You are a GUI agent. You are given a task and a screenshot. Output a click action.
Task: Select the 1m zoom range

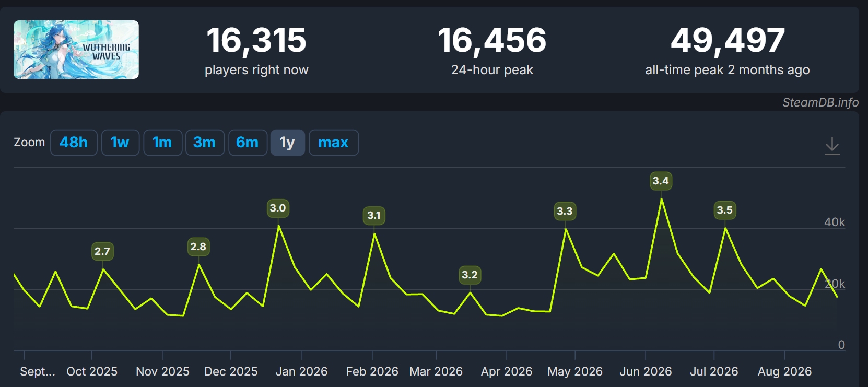pos(162,143)
